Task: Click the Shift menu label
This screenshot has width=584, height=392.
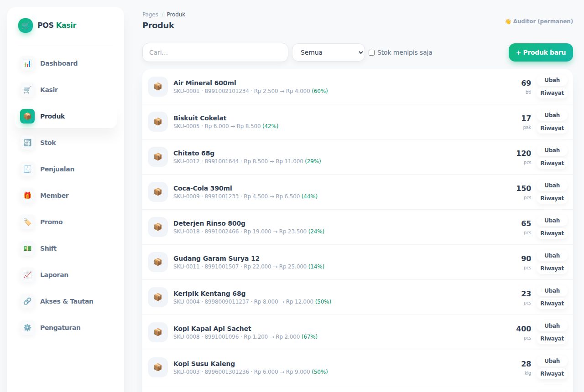Action: point(48,248)
